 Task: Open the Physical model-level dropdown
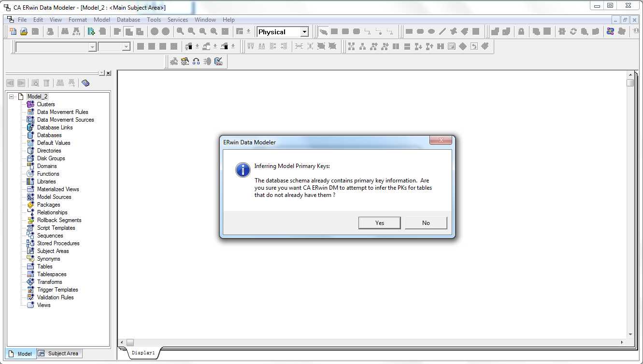pyautogui.click(x=304, y=32)
